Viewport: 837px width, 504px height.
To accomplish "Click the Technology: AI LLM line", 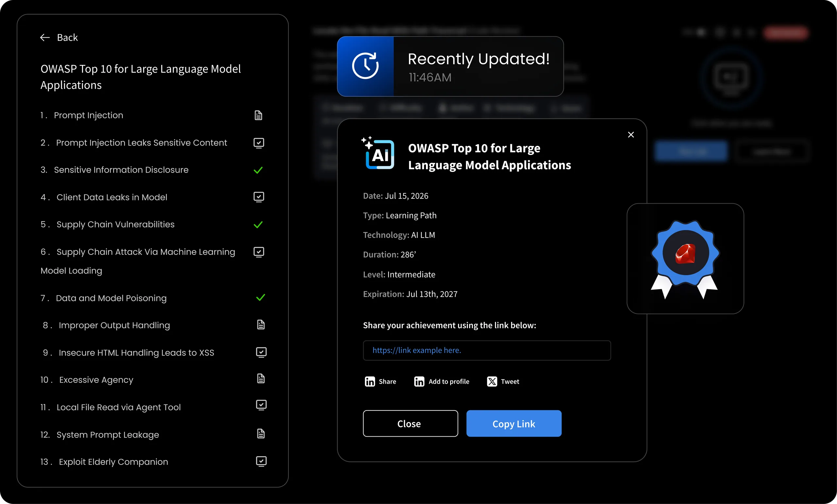I will [399, 235].
